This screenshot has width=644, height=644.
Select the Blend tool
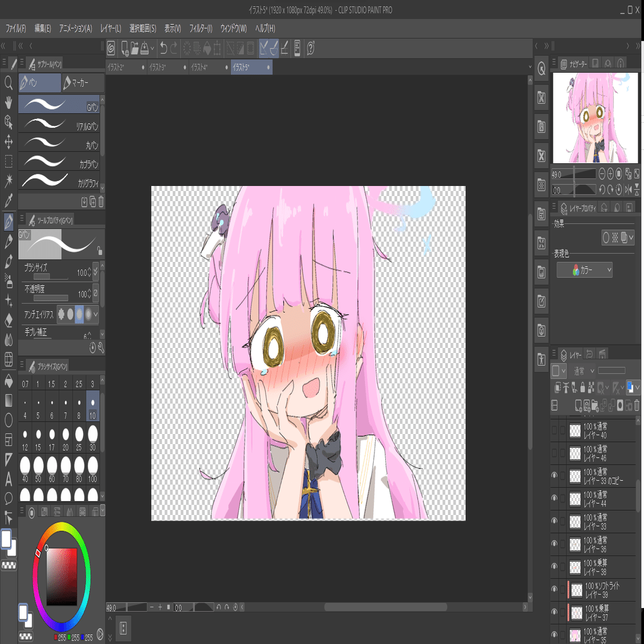pyautogui.click(x=8, y=340)
